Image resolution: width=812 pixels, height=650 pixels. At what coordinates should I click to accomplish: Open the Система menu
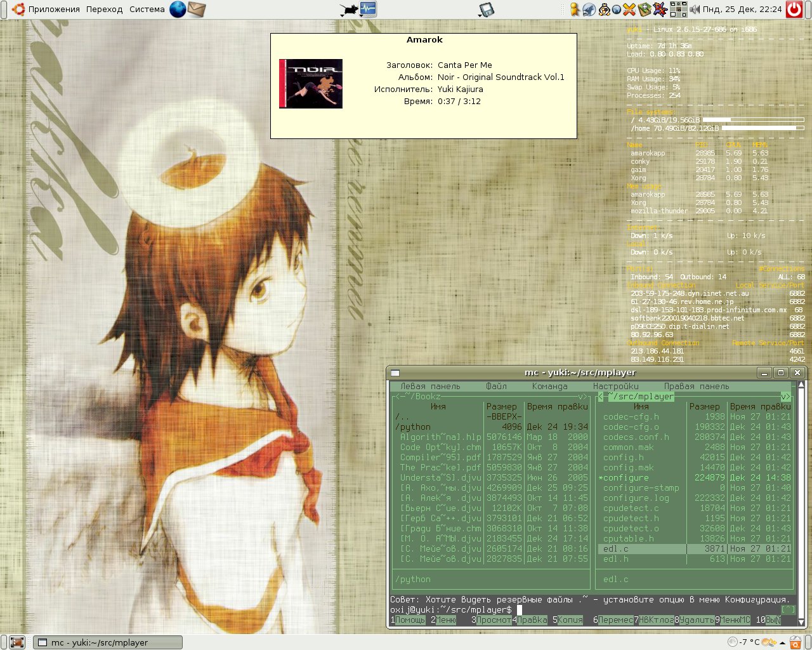pos(147,10)
